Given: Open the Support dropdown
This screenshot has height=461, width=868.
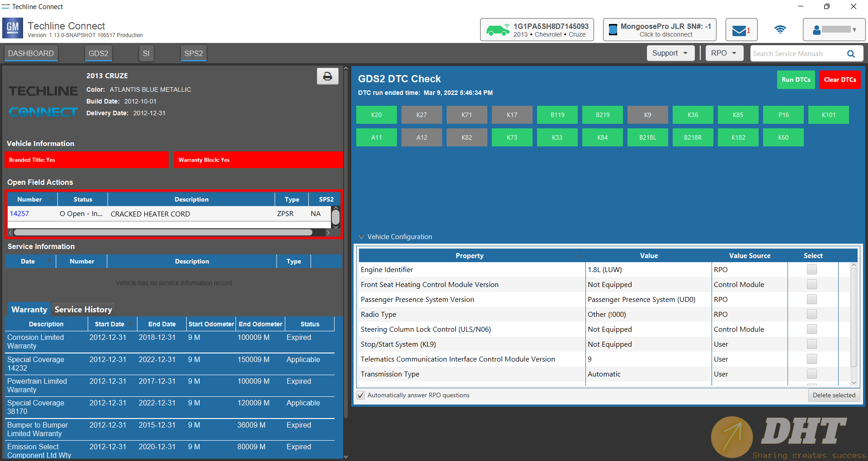Looking at the screenshot, I should 670,53.
